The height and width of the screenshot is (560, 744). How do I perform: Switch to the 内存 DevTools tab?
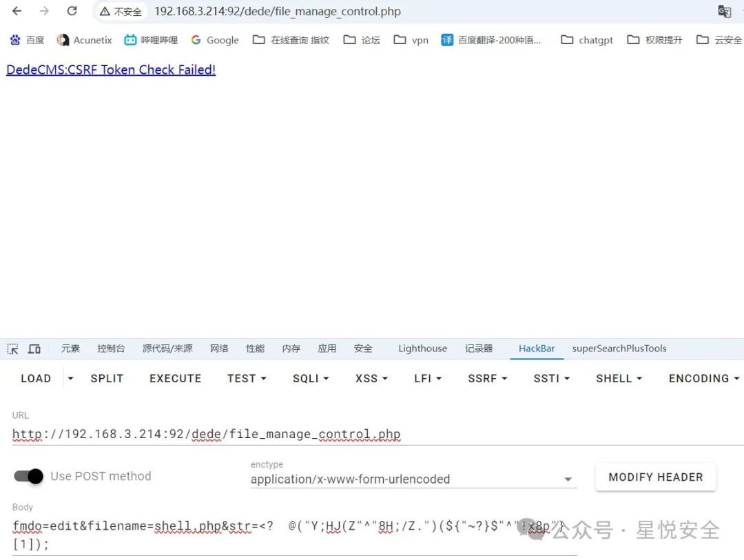click(291, 349)
